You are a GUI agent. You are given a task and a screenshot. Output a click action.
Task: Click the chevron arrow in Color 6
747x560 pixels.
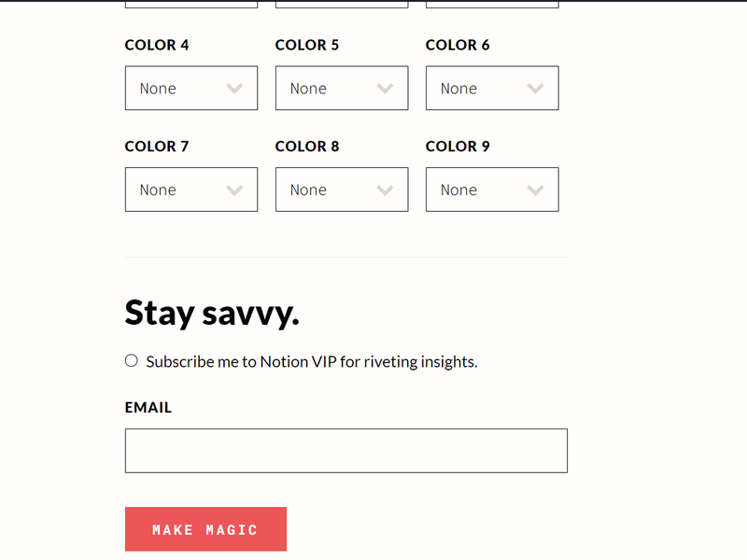[536, 89]
